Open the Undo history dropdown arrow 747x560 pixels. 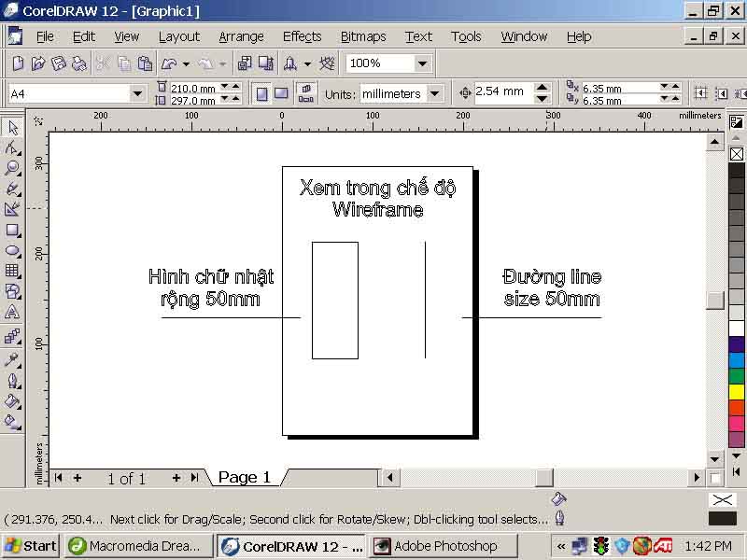[x=186, y=63]
